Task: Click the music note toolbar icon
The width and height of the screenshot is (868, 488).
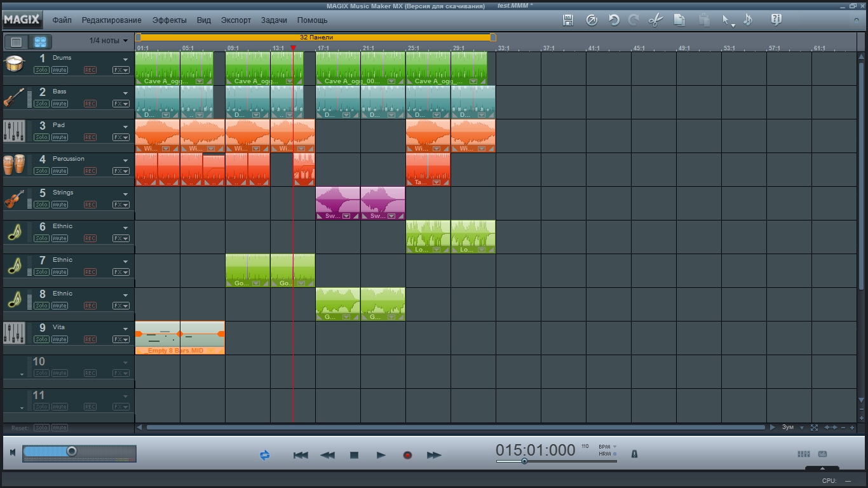Action: pos(748,20)
